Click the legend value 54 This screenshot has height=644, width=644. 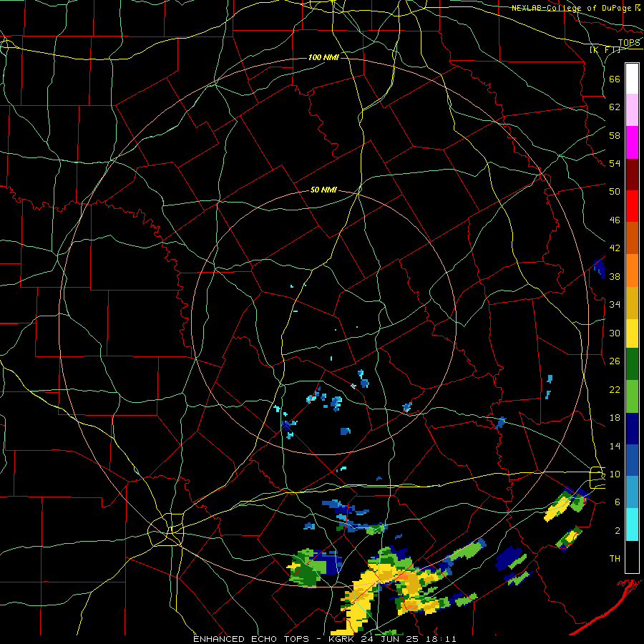point(615,163)
